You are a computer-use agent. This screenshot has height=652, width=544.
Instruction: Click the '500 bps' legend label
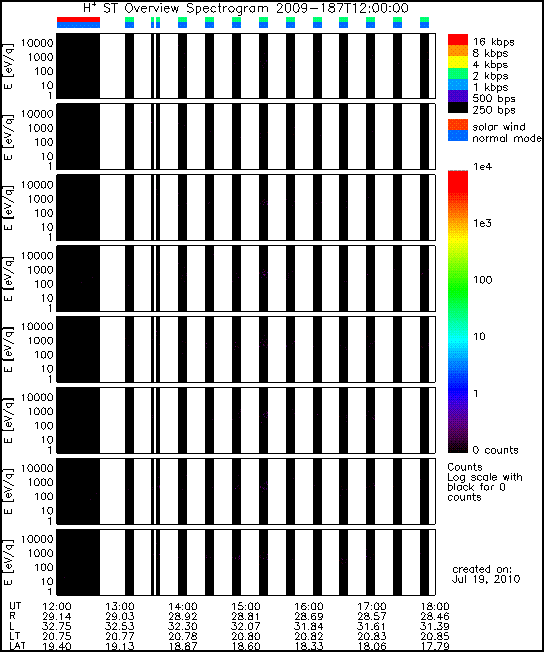point(494,99)
